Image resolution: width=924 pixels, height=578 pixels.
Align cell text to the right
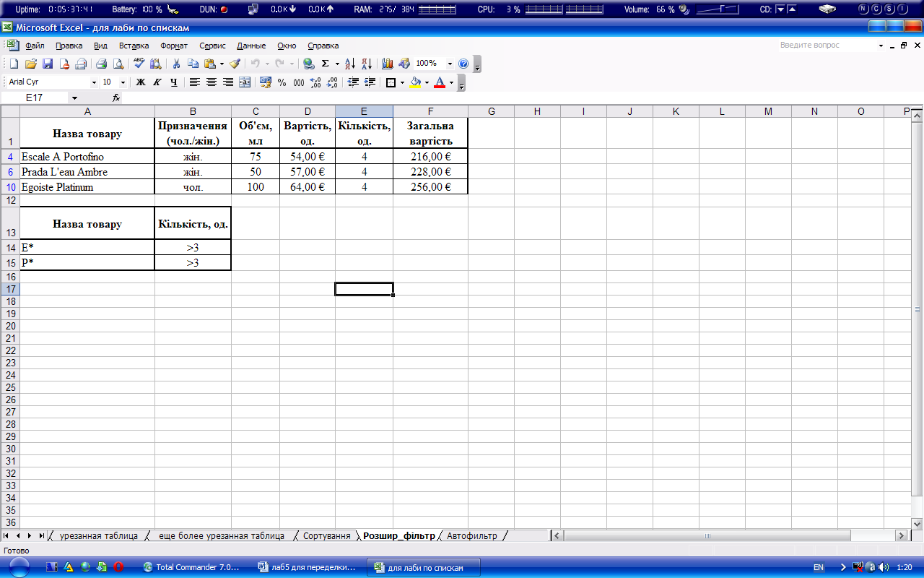click(228, 82)
